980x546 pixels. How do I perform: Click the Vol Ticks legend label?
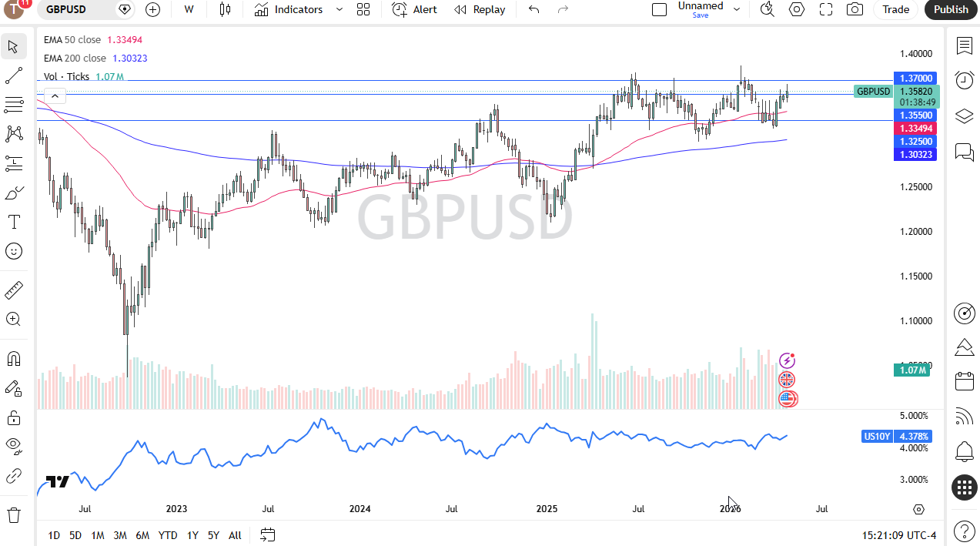click(66, 76)
